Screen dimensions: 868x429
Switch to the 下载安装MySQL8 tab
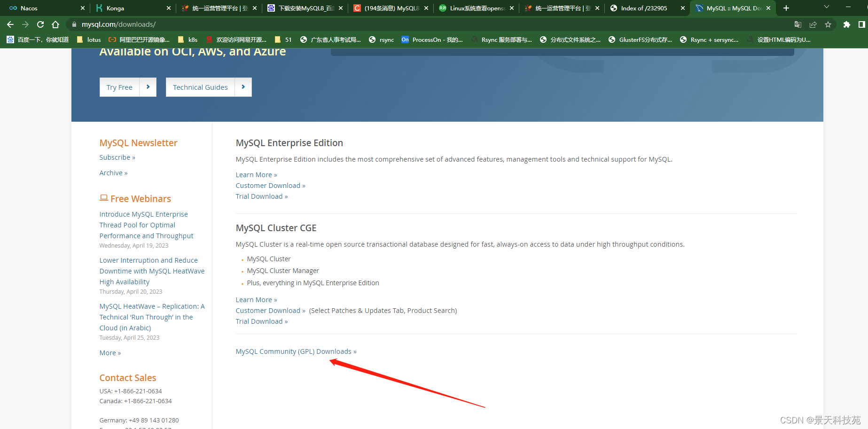click(x=305, y=8)
